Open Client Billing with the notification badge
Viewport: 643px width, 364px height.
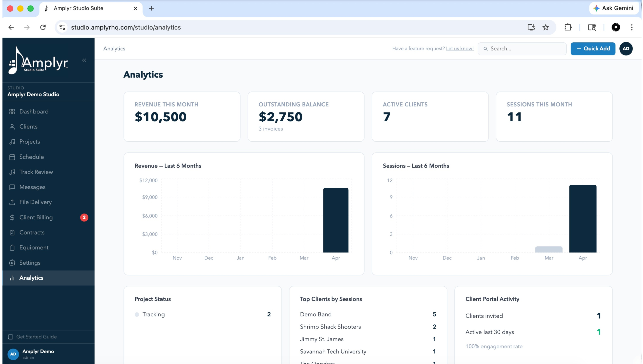[x=36, y=217]
